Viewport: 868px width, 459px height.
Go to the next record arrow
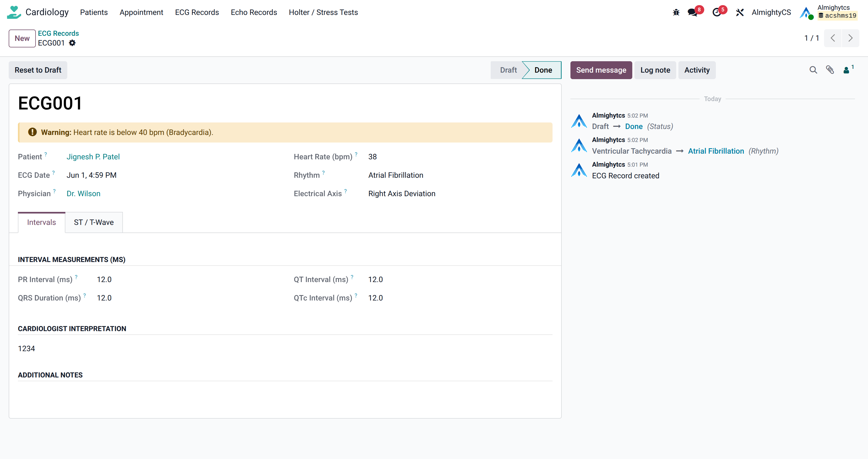[x=850, y=38]
